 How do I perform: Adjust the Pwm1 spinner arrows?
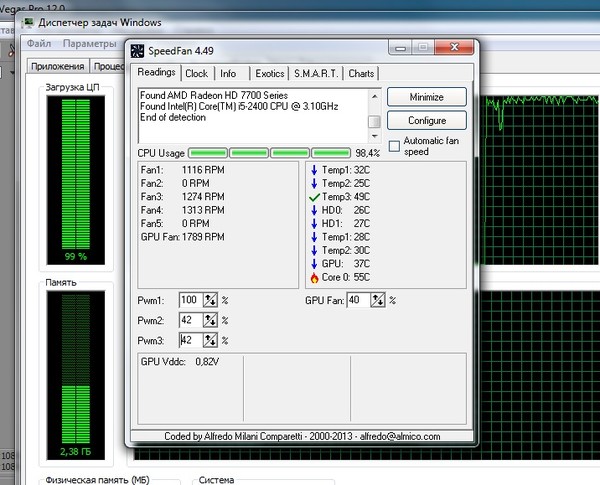[210, 300]
